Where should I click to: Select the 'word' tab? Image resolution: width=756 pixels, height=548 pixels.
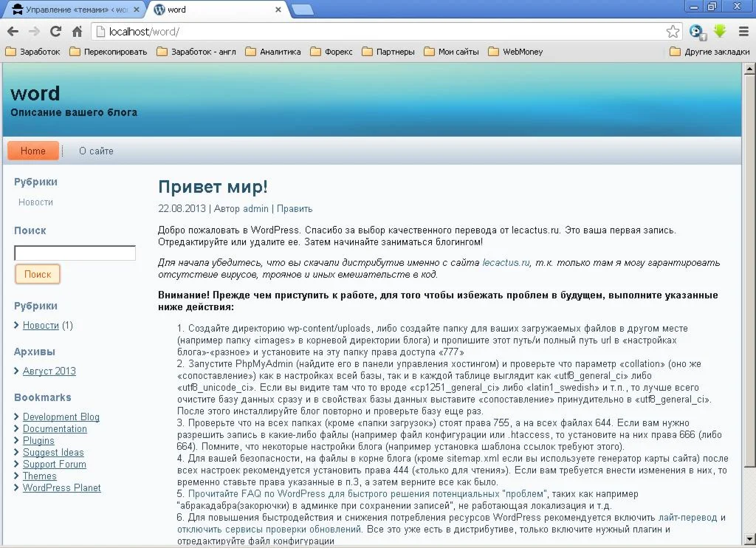click(217, 10)
